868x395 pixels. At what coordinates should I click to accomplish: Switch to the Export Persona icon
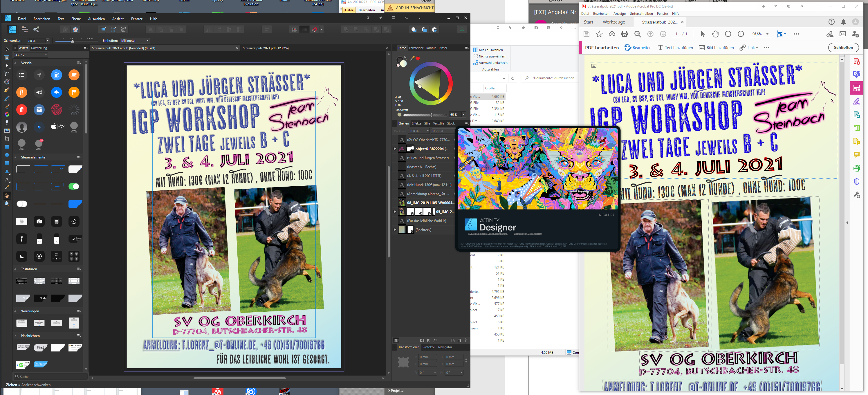(36, 30)
